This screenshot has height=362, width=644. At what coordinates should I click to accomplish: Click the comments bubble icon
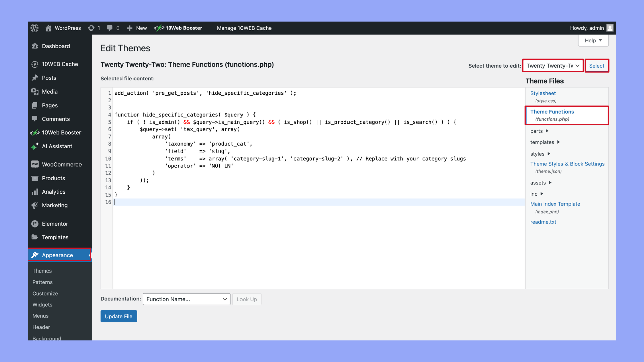tap(110, 28)
